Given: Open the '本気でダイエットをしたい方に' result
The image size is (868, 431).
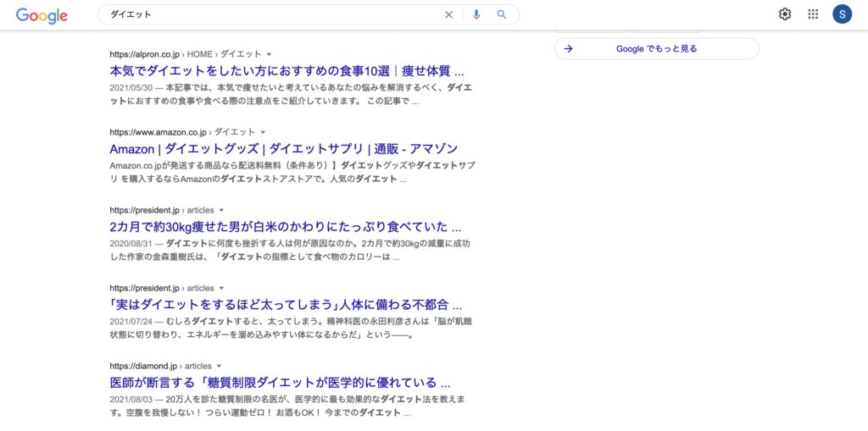Looking at the screenshot, I should click(287, 71).
